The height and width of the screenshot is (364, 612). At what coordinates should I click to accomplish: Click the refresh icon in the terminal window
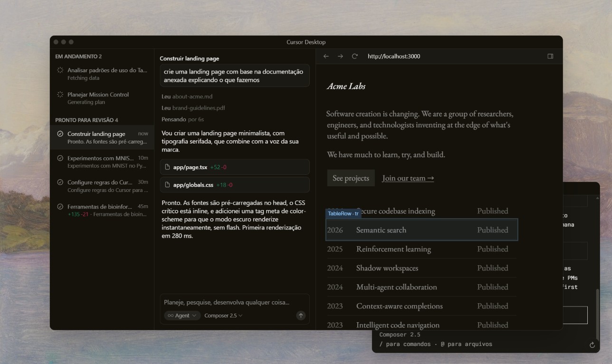592,345
